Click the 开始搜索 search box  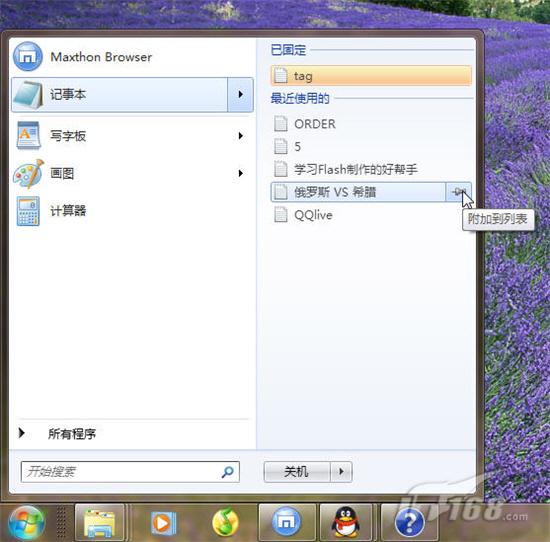(130, 472)
